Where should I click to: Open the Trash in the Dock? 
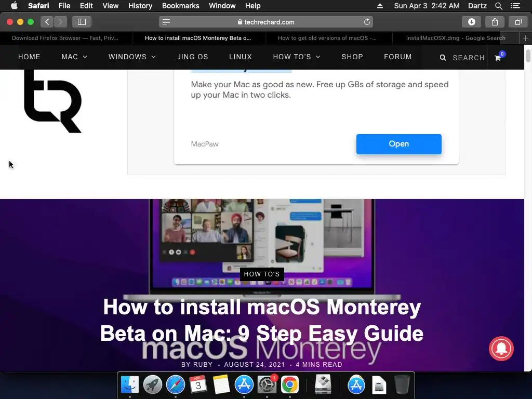402,384
